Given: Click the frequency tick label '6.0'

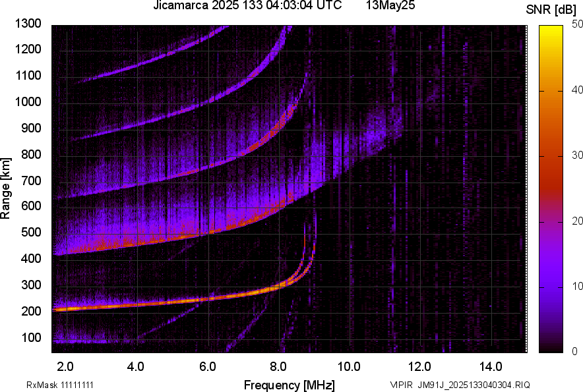Looking at the screenshot, I should pyautogui.click(x=207, y=367).
